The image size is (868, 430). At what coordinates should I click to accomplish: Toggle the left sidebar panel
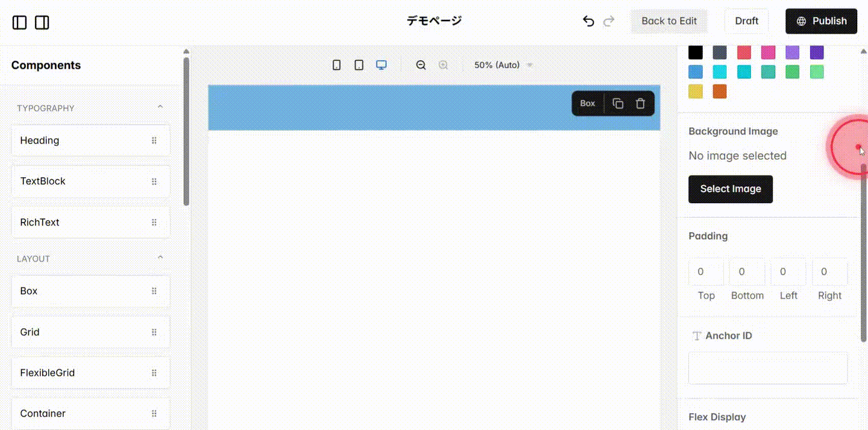pos(19,22)
